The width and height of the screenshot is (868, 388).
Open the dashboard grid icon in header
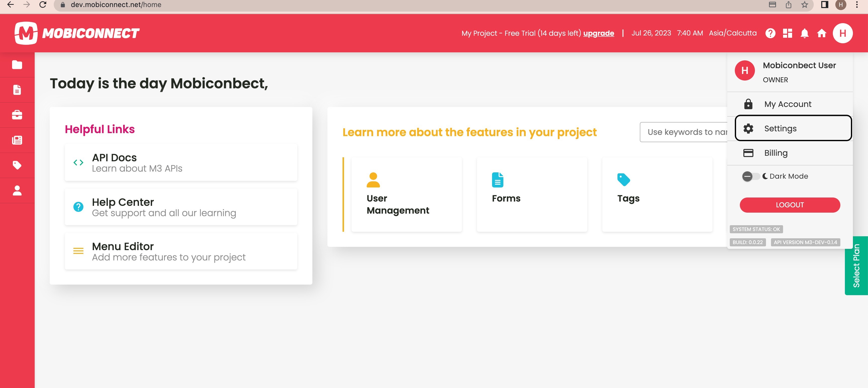[788, 33]
